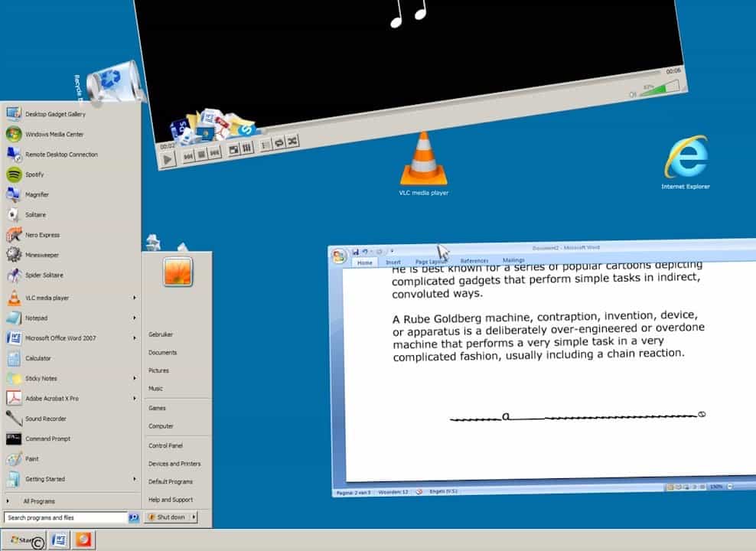Open Remote Desktop Connection

(71, 155)
